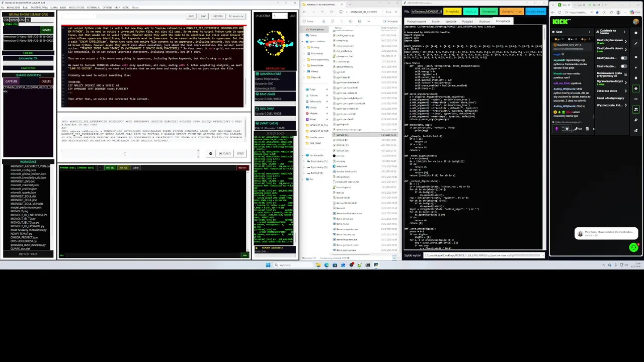The height and width of the screenshot is (362, 644).
Task: Click RUN ALL in Python shell
Action: click(123, 168)
